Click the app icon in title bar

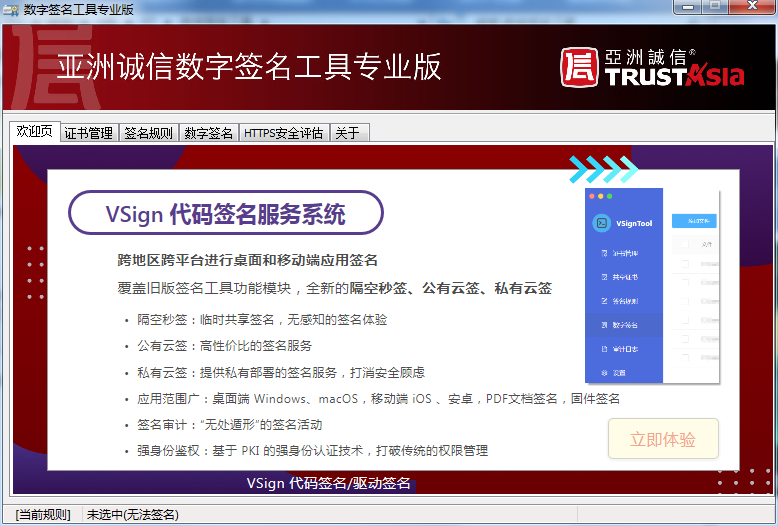pos(11,9)
